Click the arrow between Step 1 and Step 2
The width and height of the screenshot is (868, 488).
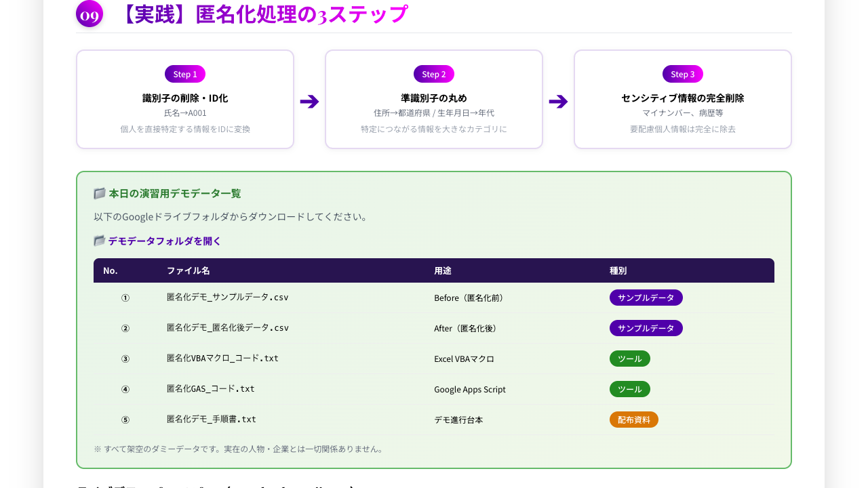click(x=309, y=102)
